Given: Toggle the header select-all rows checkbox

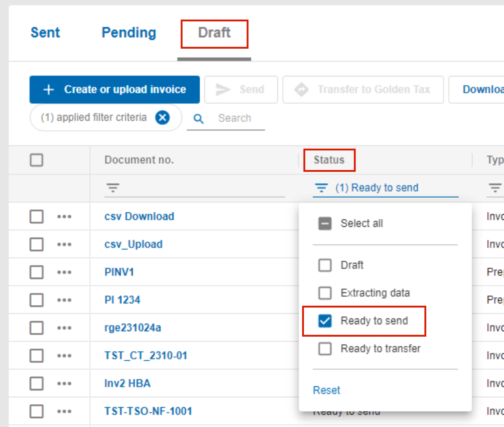Looking at the screenshot, I should coord(36,160).
